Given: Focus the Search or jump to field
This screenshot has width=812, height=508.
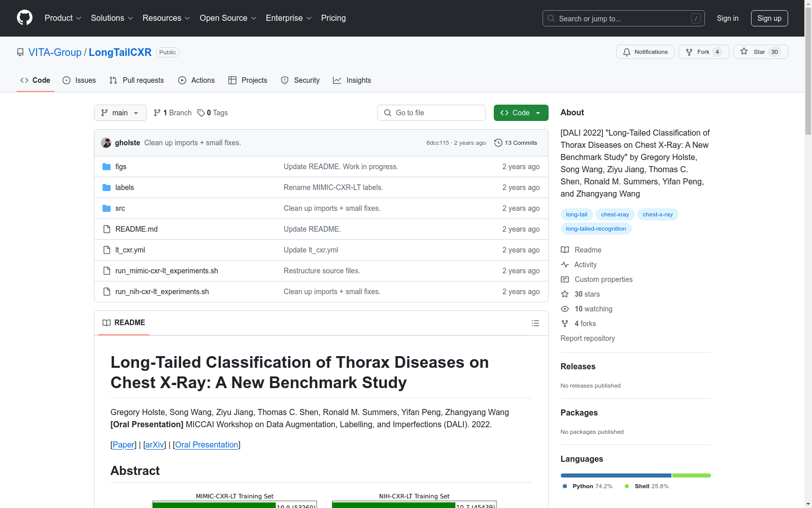Looking at the screenshot, I should coord(624,18).
